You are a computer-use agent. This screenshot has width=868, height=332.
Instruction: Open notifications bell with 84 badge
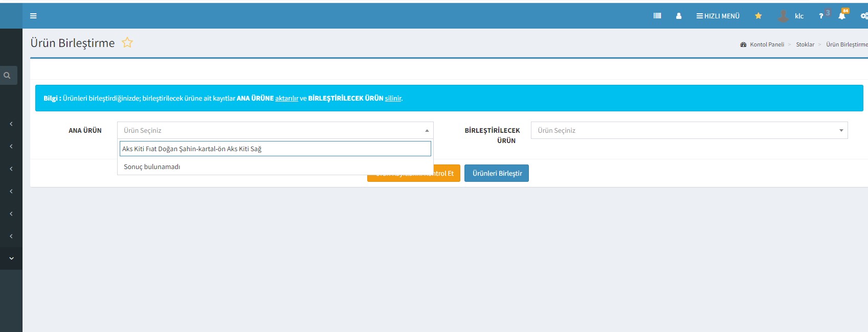click(842, 16)
